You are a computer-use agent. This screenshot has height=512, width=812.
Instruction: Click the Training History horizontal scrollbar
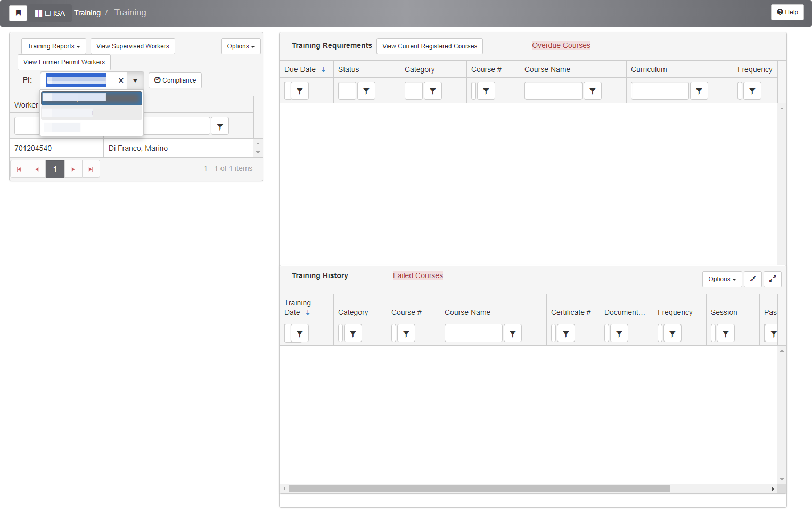pyautogui.click(x=479, y=489)
